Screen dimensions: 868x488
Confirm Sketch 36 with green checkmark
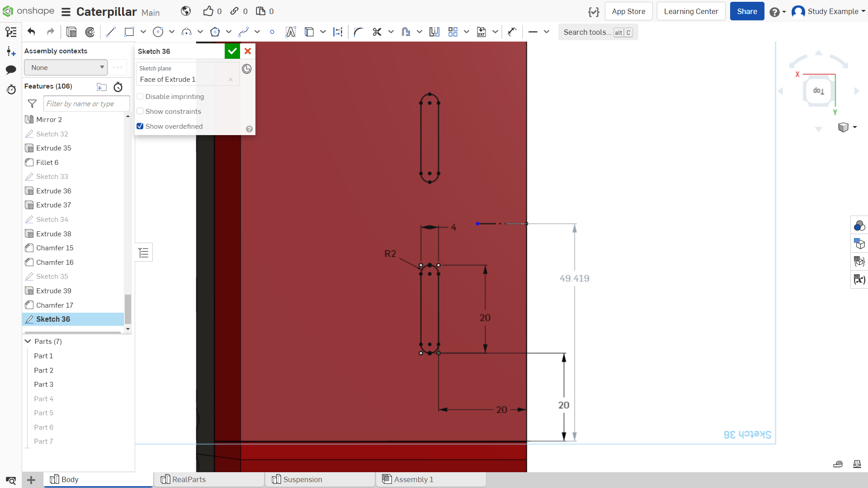232,51
